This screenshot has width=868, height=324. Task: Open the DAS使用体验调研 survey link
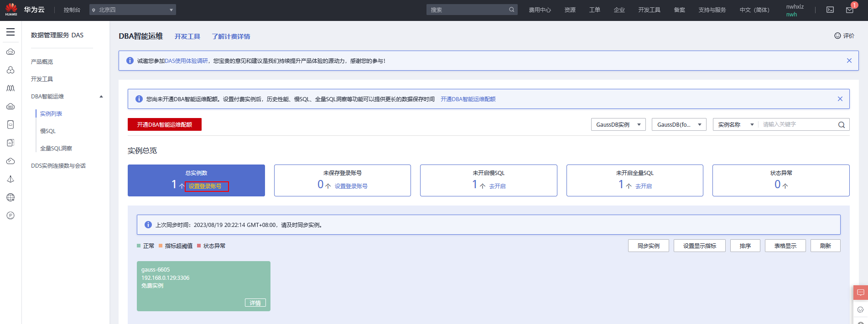pyautogui.click(x=186, y=61)
